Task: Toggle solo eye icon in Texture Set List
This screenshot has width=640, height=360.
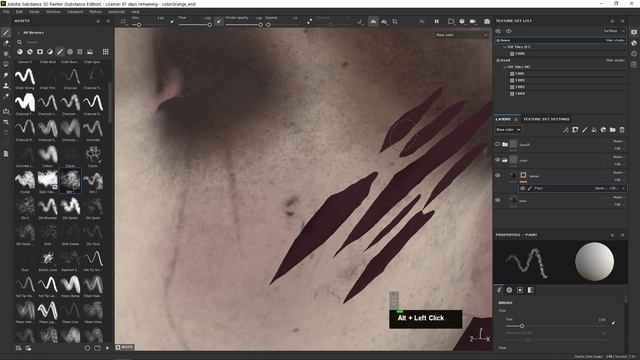Action: (509, 31)
